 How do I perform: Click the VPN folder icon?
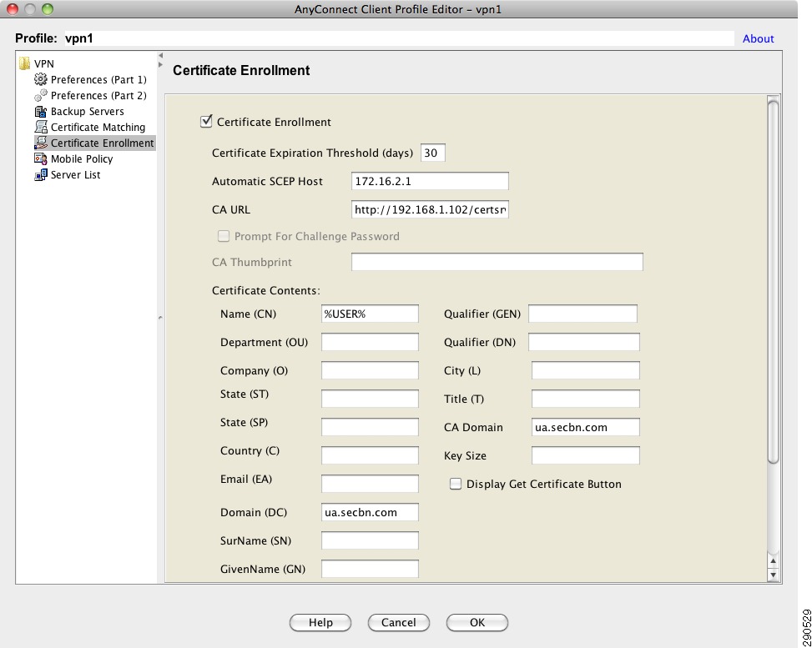[x=24, y=63]
